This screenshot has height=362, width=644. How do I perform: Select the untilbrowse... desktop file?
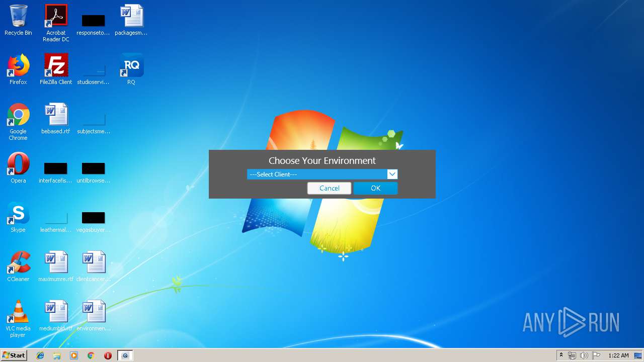(x=93, y=172)
